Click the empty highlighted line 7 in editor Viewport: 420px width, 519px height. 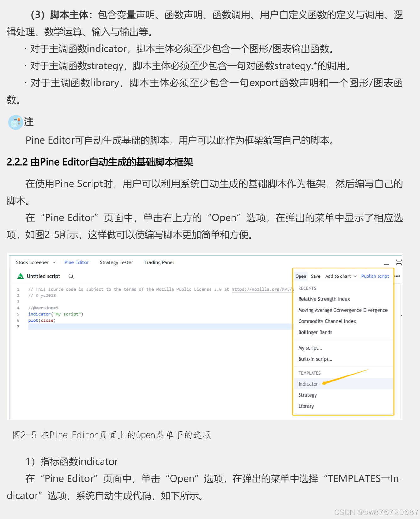pyautogui.click(x=160, y=327)
